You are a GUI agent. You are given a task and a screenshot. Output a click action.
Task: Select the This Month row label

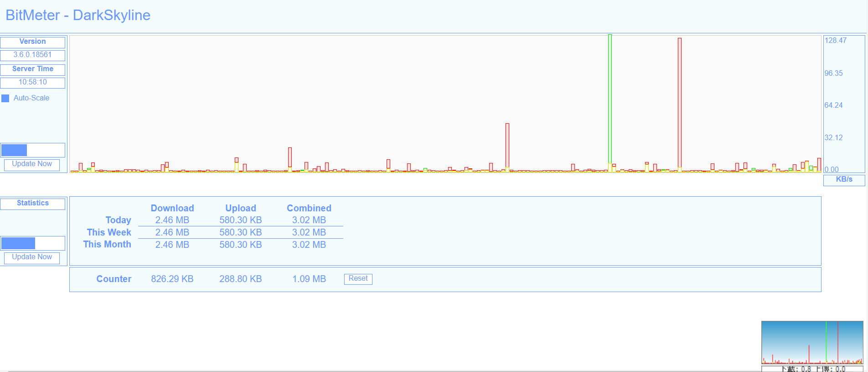107,245
